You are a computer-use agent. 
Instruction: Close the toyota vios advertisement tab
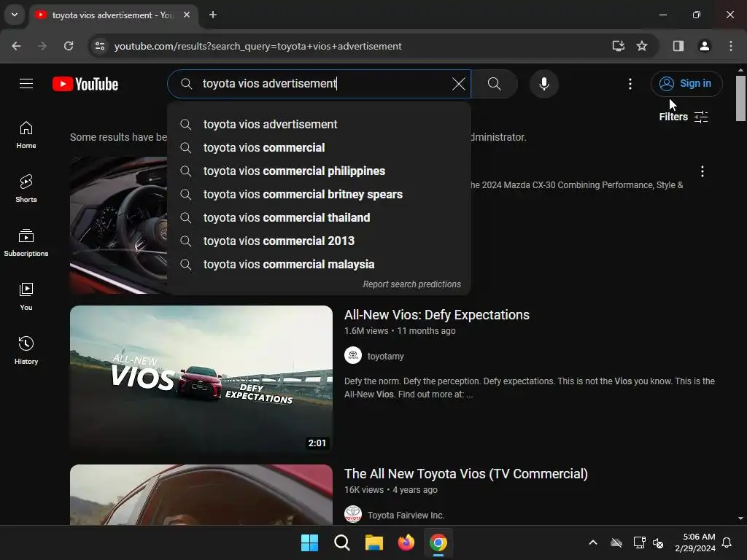(187, 15)
